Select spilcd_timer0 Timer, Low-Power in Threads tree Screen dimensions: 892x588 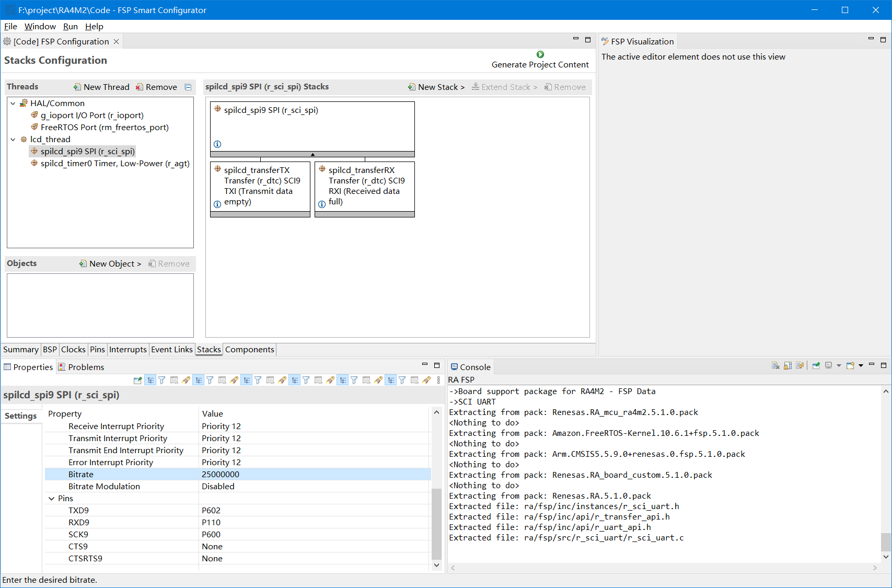click(115, 164)
